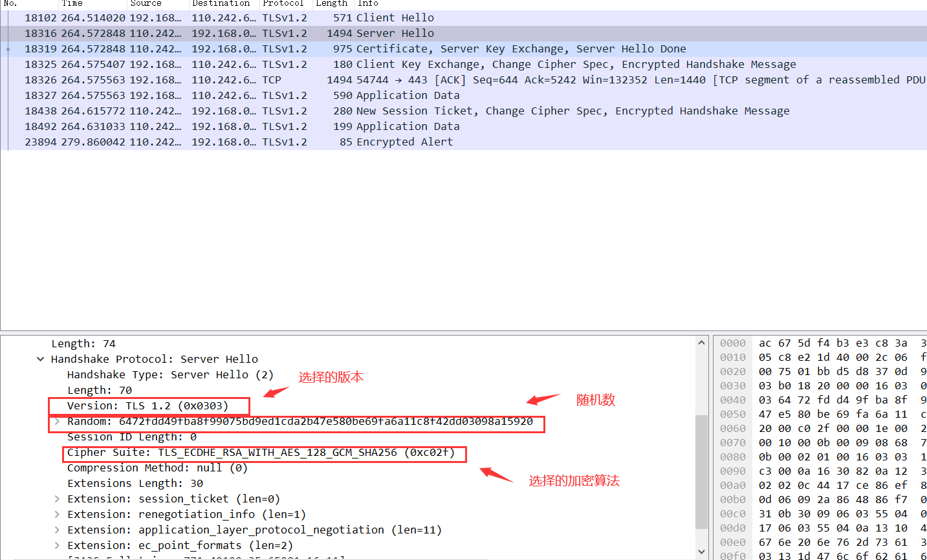Collapse Handshake Protocol: Server Hello node
Image resolution: width=927 pixels, height=560 pixels.
point(41,360)
